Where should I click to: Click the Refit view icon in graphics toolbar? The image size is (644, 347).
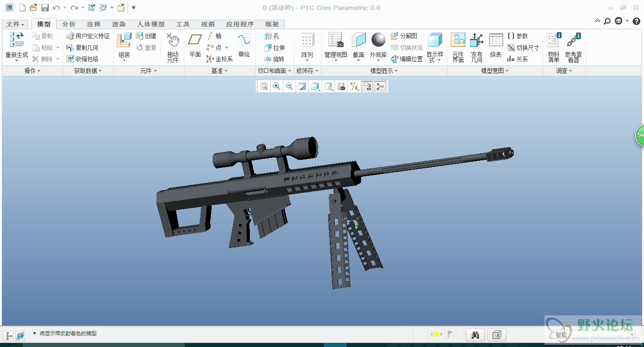[x=264, y=86]
